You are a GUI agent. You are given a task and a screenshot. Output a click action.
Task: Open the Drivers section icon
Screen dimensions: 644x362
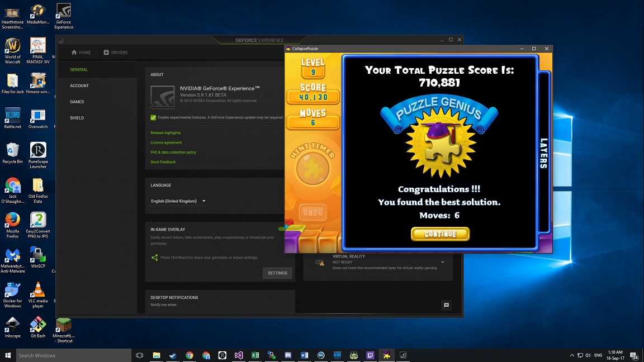click(106, 53)
